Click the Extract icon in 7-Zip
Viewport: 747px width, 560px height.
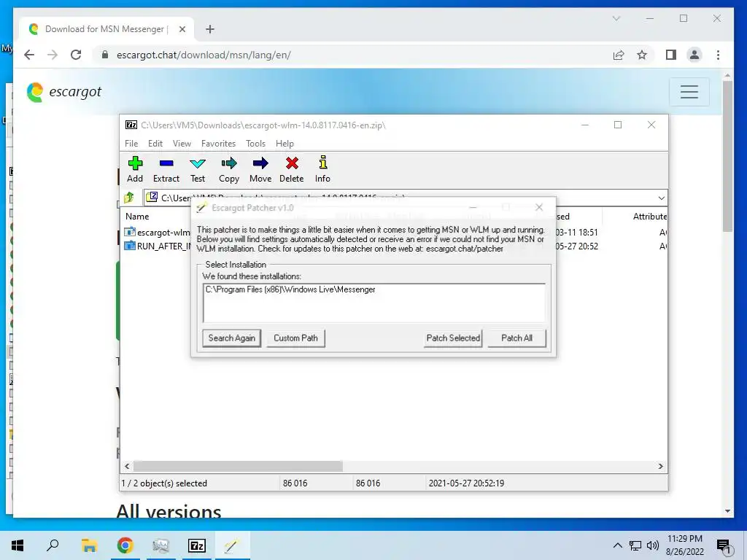[166, 169]
